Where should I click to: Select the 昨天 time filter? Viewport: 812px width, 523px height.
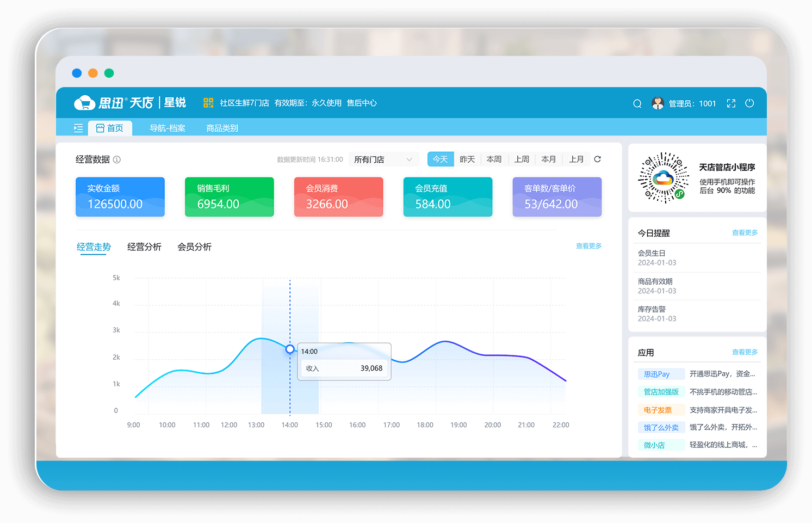click(x=467, y=159)
